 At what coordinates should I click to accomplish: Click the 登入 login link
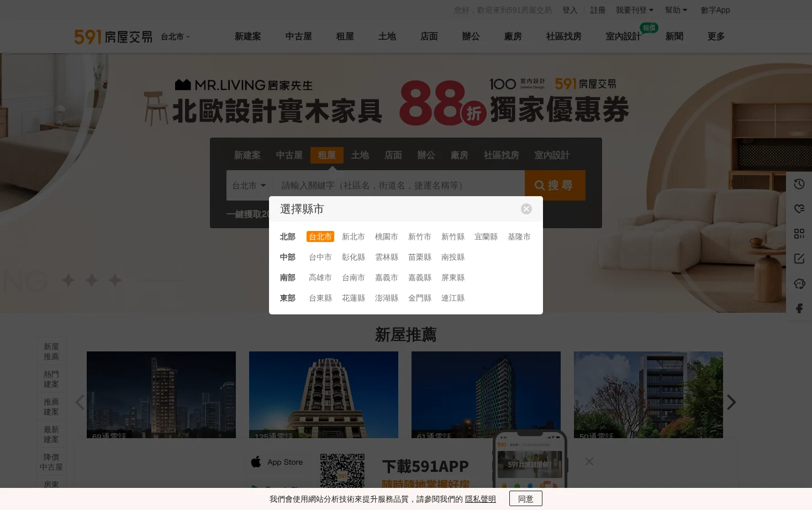[570, 10]
